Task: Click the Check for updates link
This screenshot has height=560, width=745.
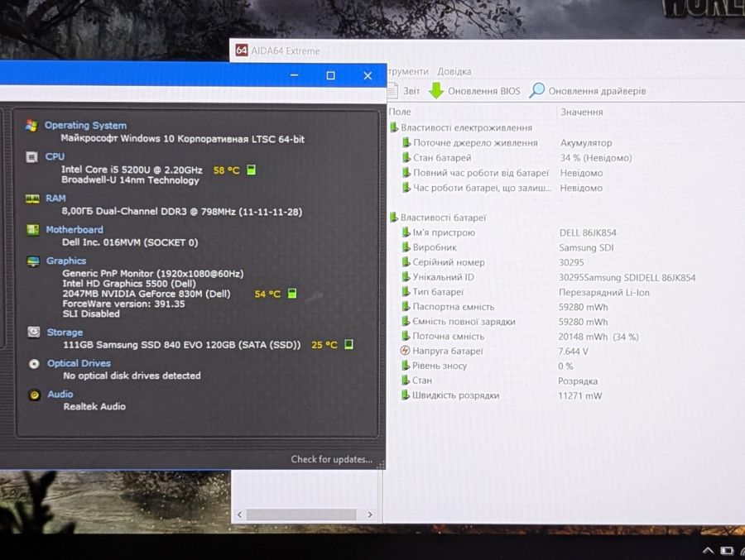Action: (332, 459)
